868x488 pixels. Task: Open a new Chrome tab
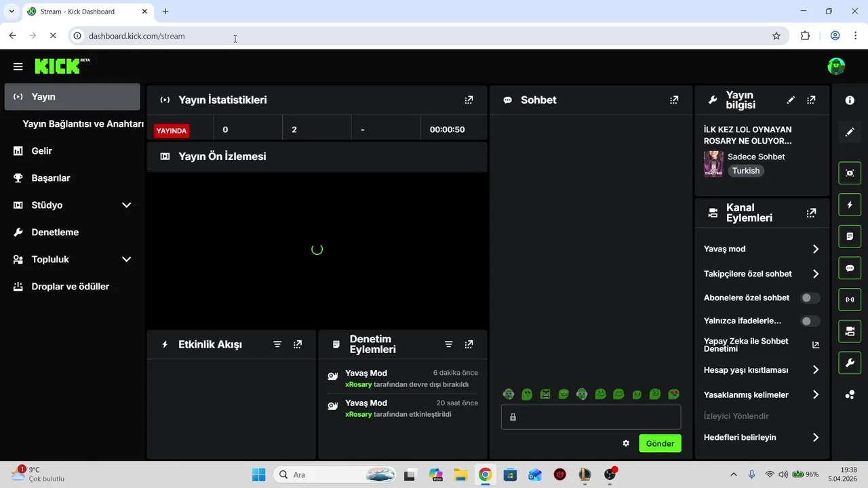click(165, 12)
